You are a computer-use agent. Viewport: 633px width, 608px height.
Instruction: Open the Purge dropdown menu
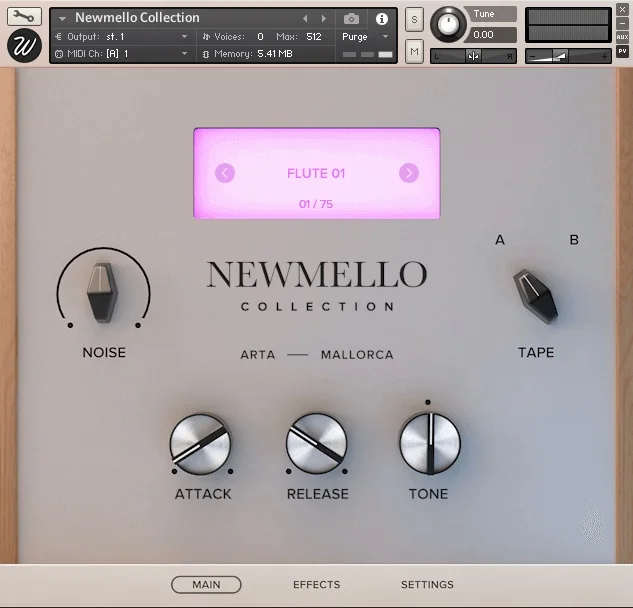[x=365, y=37]
